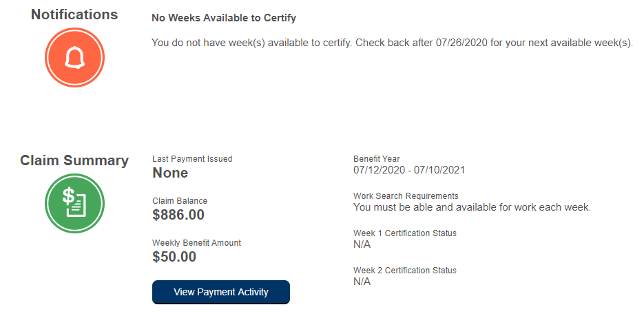644x327 pixels.
Task: Click the Week 2 Certification Status label
Action: coord(404,271)
